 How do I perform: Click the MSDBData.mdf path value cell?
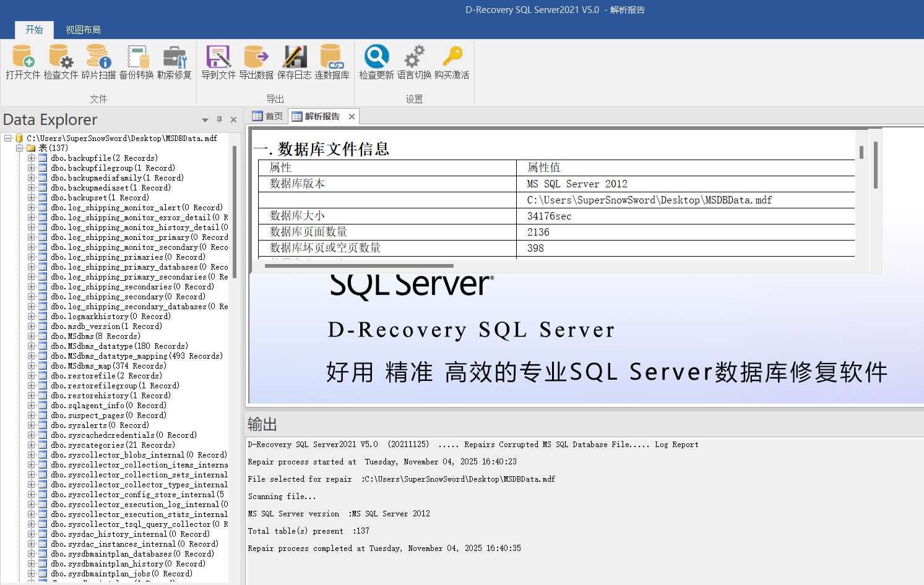pyautogui.click(x=685, y=200)
